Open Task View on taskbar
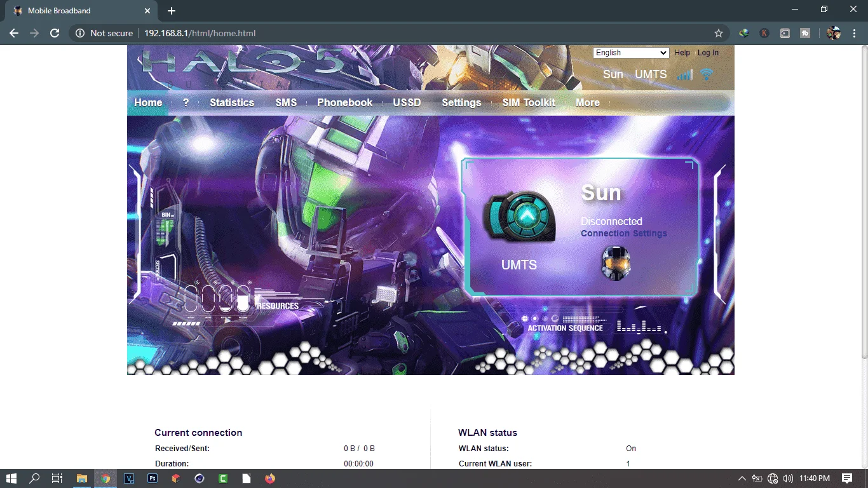Viewport: 868px width, 488px height. click(57, 478)
